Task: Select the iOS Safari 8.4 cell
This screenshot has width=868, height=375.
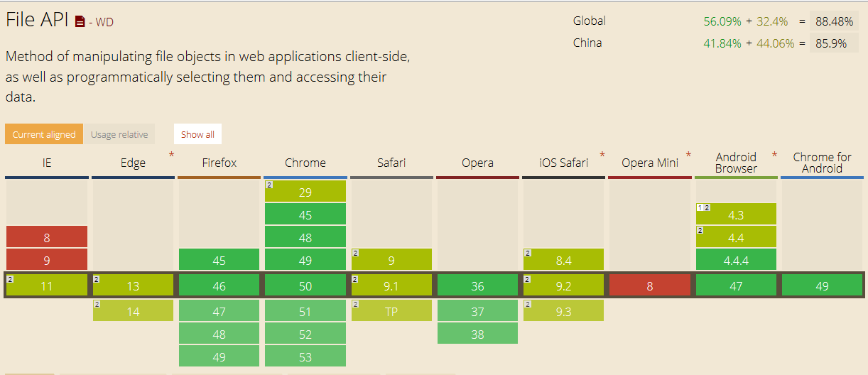Action: point(564,260)
